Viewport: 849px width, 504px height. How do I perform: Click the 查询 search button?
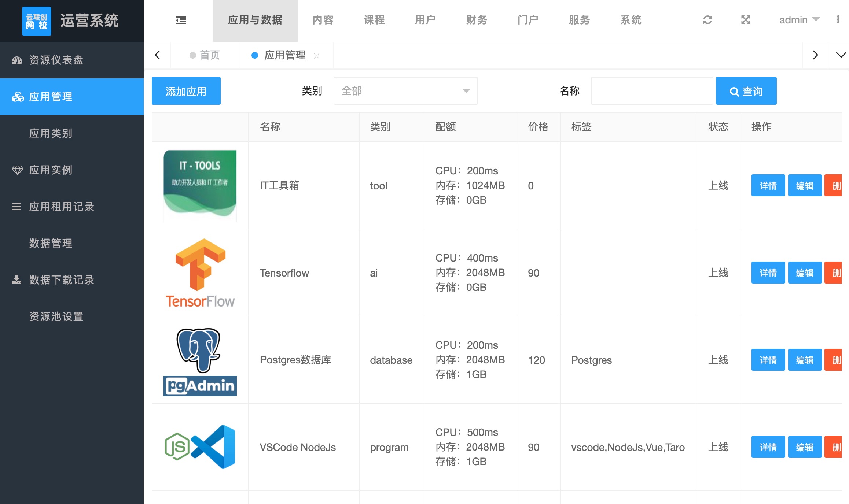click(746, 91)
